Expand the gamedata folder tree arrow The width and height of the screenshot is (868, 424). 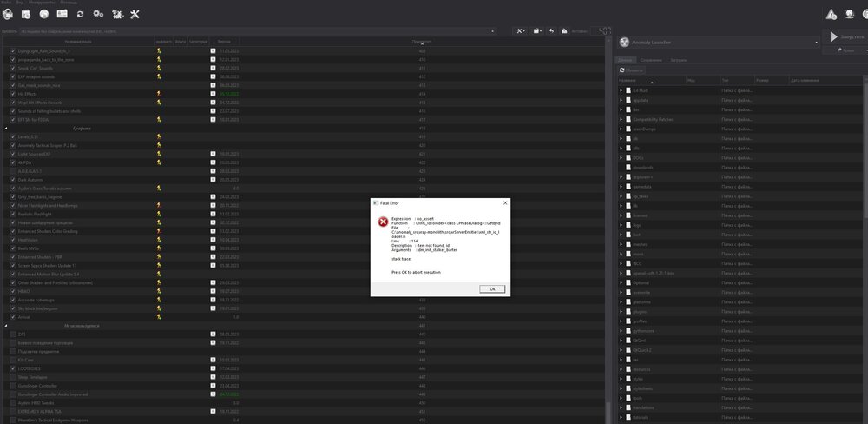[x=621, y=187]
